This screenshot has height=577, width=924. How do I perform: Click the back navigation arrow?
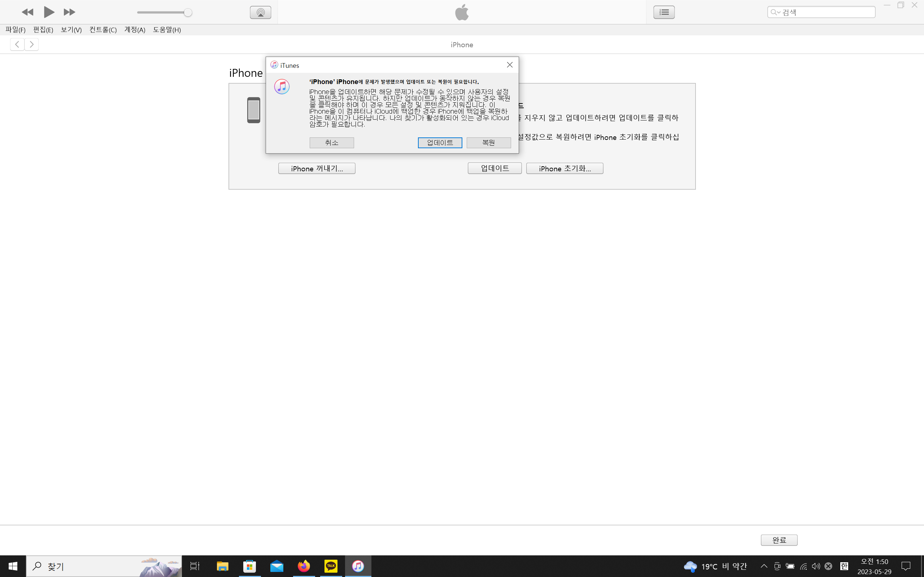(17, 45)
